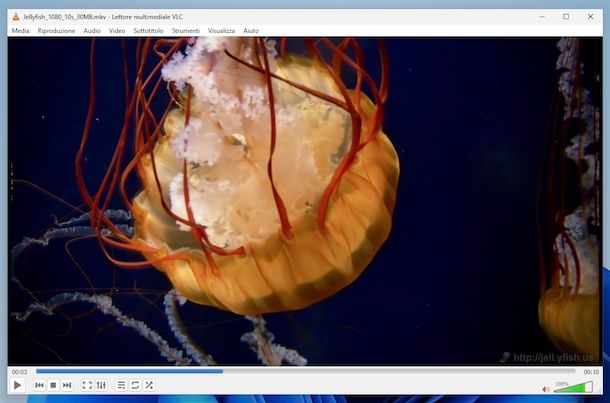The height and width of the screenshot is (403, 610).
Task: Open the Aiuto menu
Action: click(x=251, y=30)
